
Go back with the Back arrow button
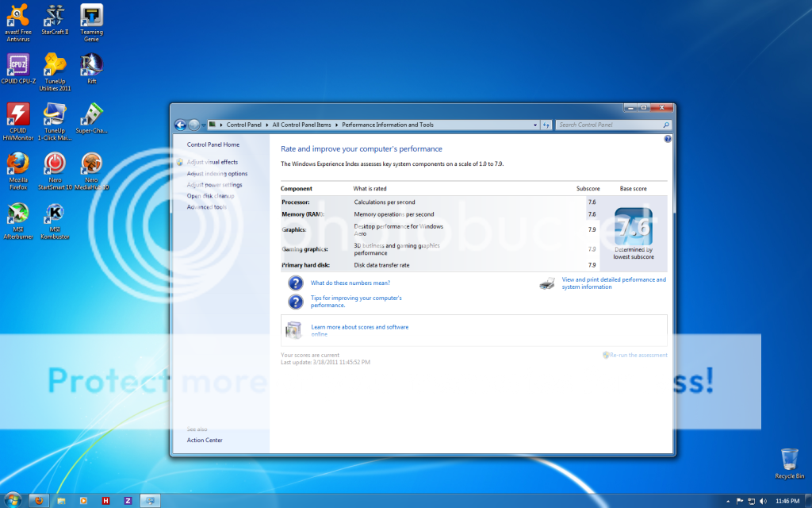[x=180, y=125]
